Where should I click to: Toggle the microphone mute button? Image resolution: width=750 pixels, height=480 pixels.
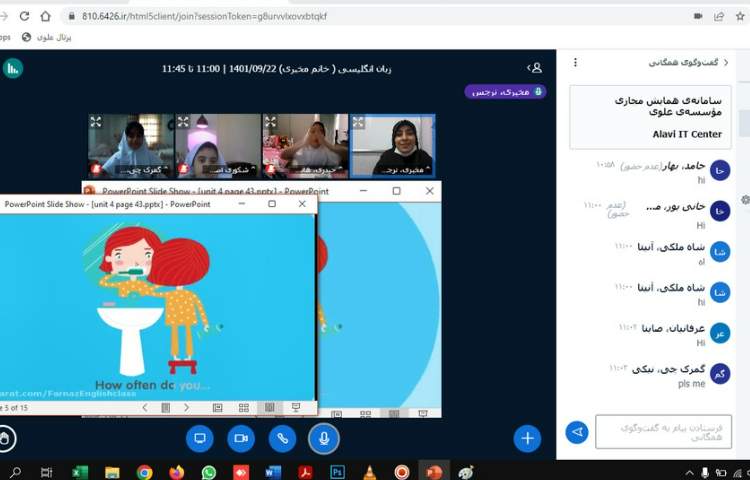(322, 438)
